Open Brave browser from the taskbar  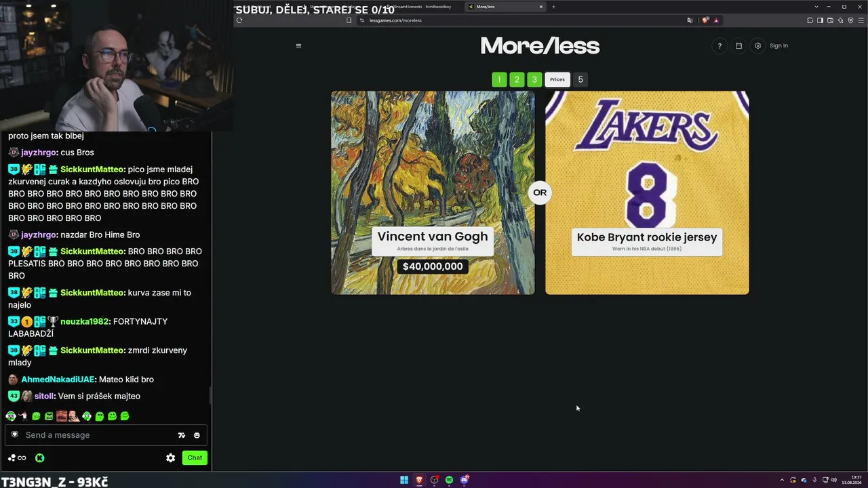[419, 480]
